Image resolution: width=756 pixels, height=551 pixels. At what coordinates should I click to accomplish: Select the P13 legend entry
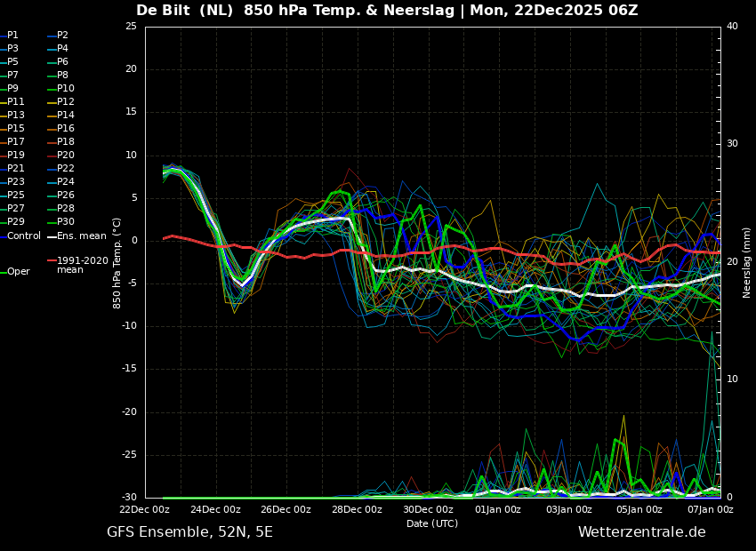pos(12,116)
